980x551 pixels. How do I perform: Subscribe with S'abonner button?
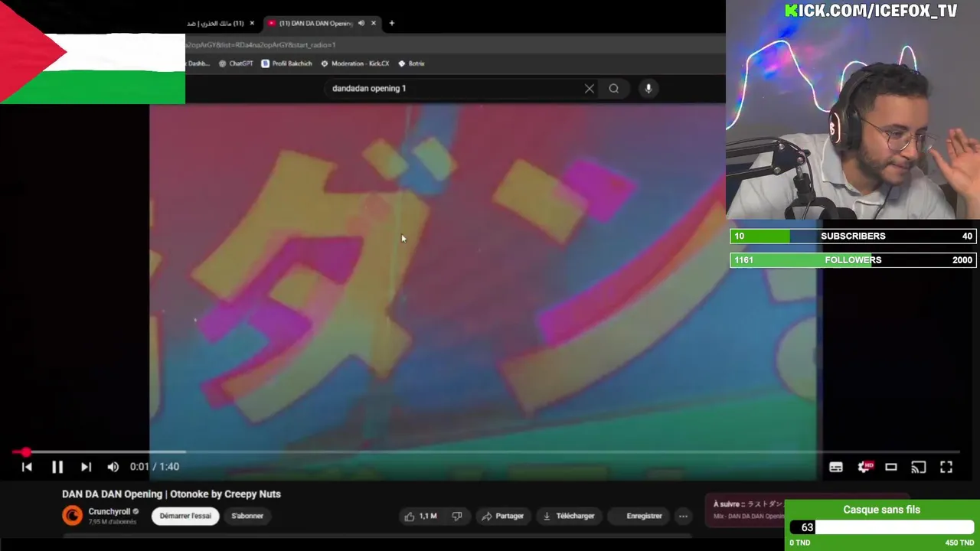pos(247,517)
